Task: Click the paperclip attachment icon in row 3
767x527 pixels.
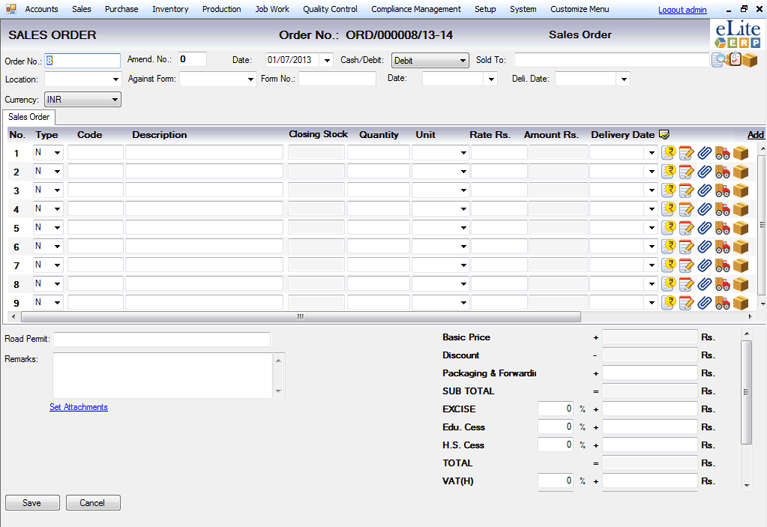Action: click(x=704, y=191)
